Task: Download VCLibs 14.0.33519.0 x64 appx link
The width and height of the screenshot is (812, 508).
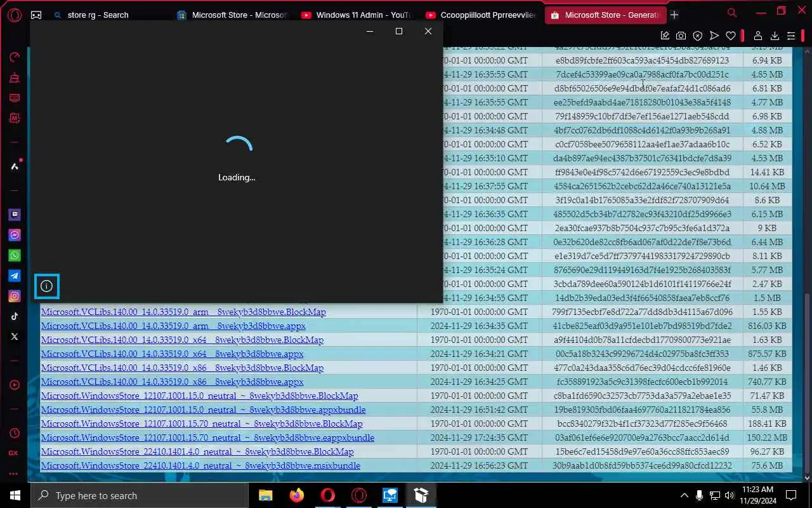Action: pyautogui.click(x=172, y=354)
